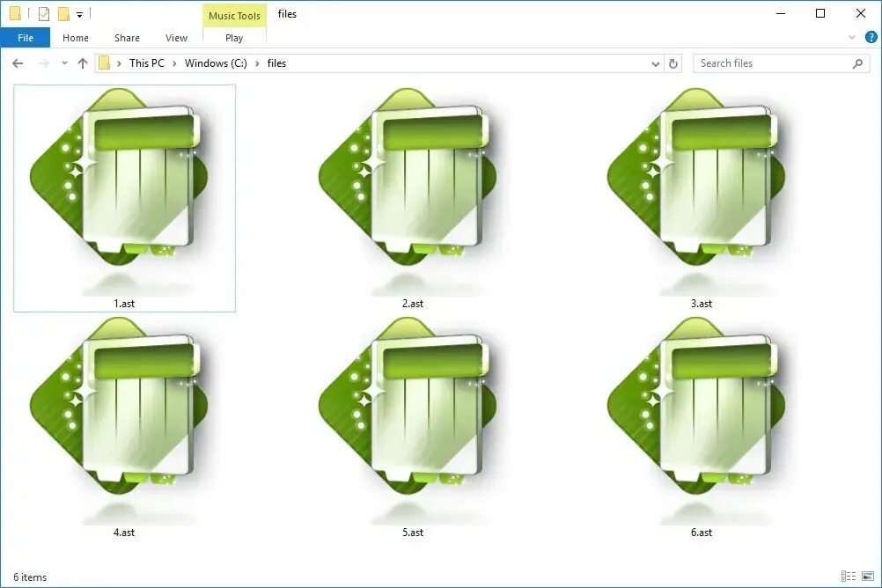882x588 pixels.
Task: Switch to Large icons view layout
Action: 868,577
